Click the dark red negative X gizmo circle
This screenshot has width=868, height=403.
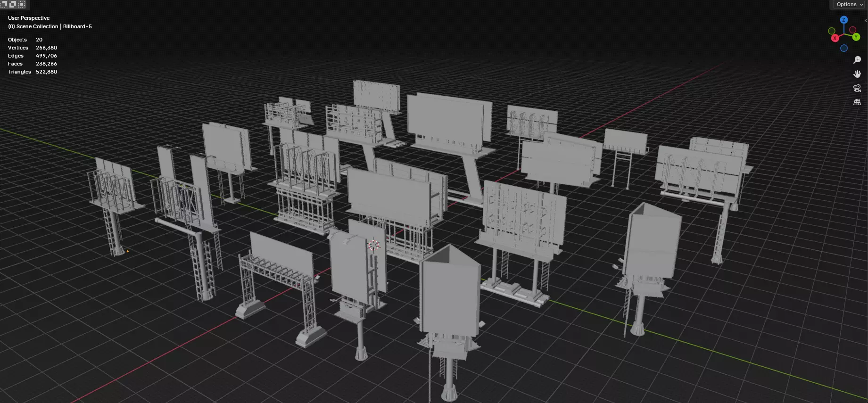pos(853,30)
